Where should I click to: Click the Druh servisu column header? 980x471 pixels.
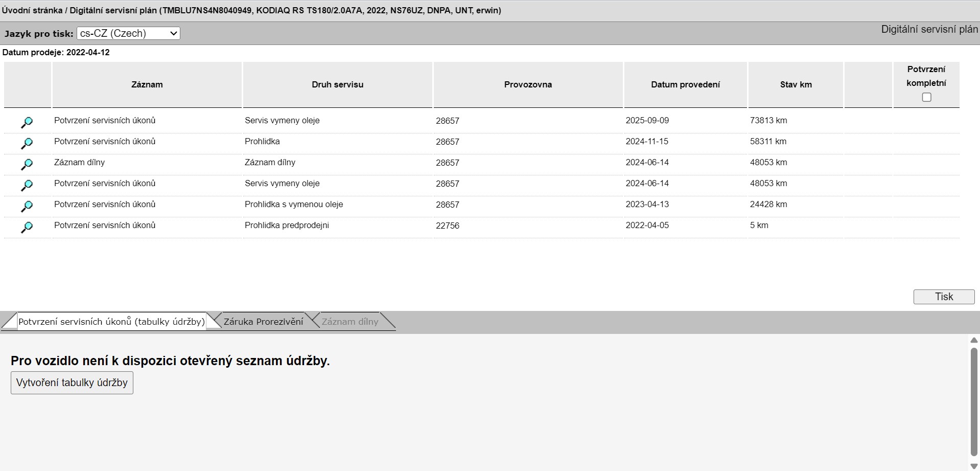coord(337,84)
